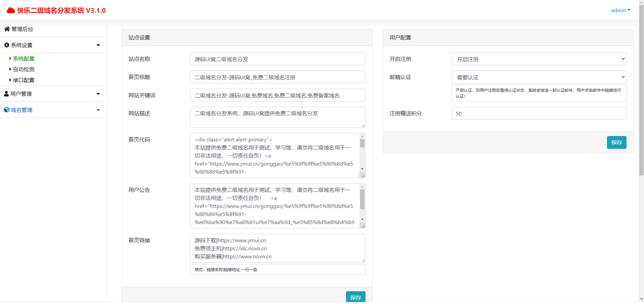
Task: Open 自动检测 in the sidebar
Action: [x=24, y=70]
